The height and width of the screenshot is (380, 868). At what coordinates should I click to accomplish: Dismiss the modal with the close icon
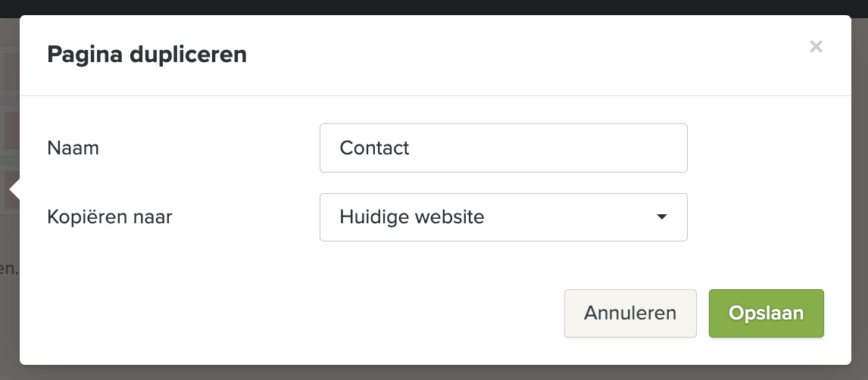pyautogui.click(x=816, y=47)
